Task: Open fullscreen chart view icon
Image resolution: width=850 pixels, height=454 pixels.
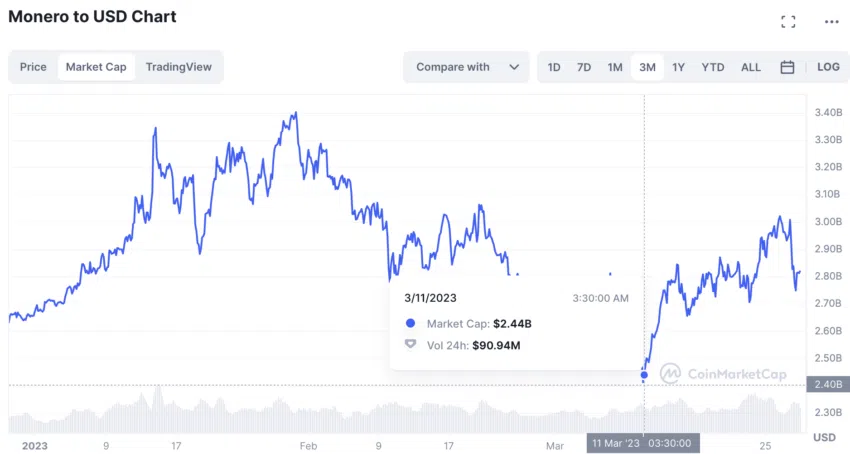Action: (788, 22)
